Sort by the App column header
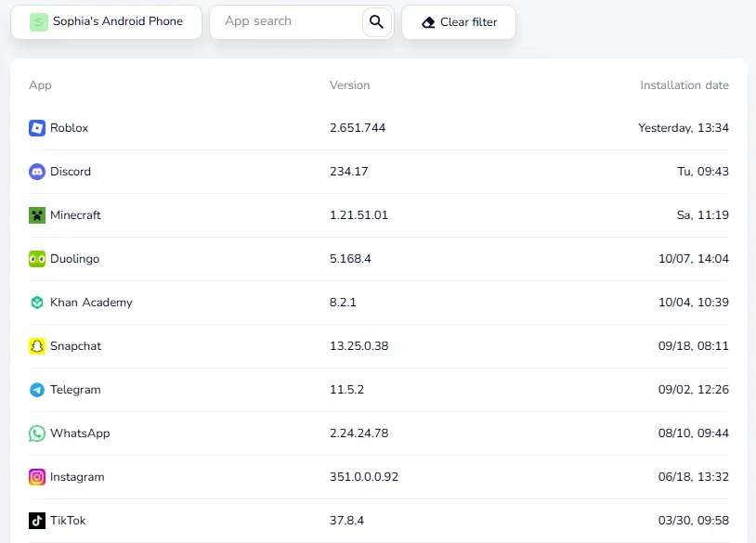756x543 pixels. tap(40, 85)
